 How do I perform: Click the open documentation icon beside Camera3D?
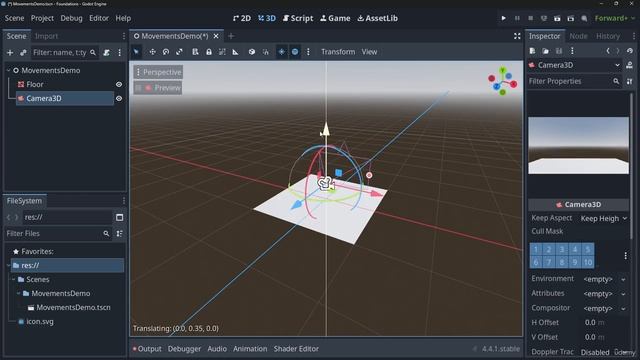pos(629,65)
